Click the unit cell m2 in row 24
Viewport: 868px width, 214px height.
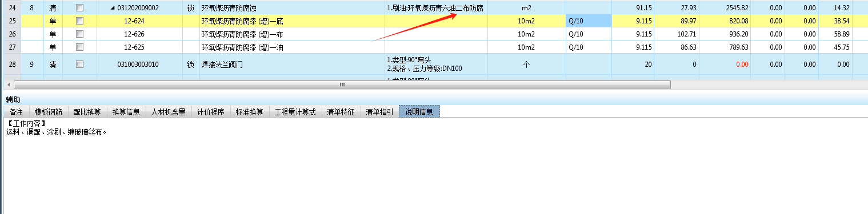pos(526,8)
